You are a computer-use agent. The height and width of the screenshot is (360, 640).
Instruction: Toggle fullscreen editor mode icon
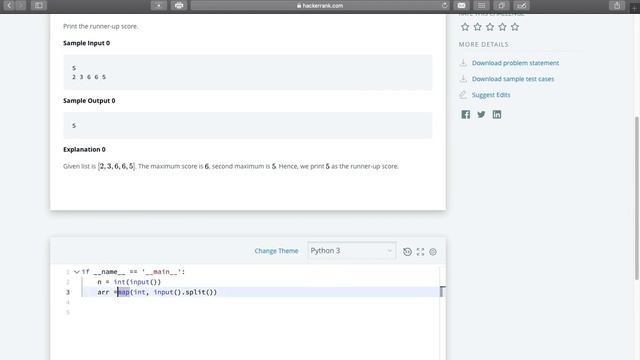click(420, 252)
